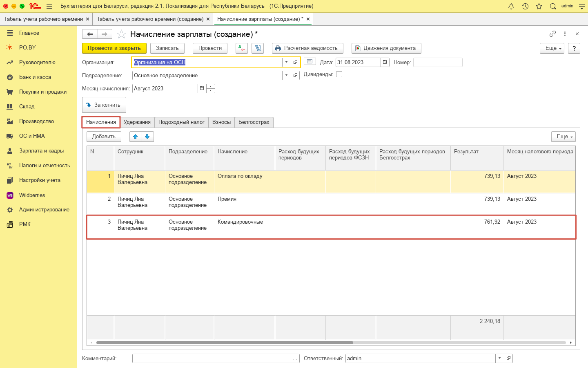Expand the Подразделение dropdown list

coord(286,75)
